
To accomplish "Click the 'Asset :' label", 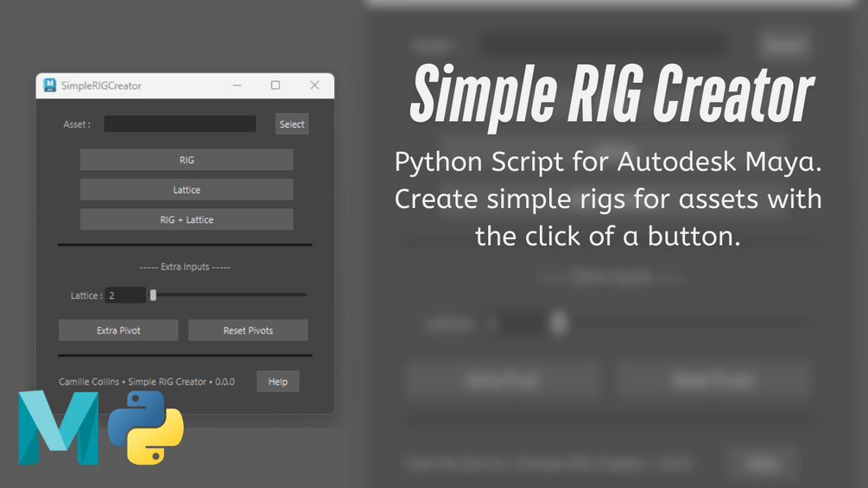I will point(77,124).
